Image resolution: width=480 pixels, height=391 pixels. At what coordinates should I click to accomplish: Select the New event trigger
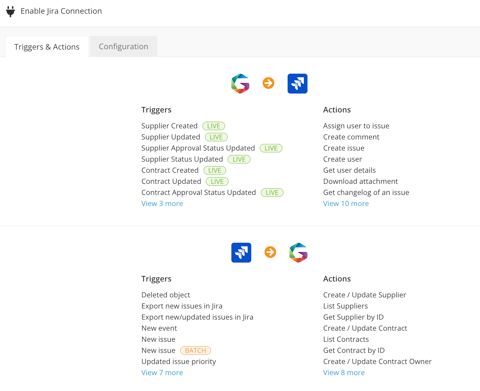[159, 328]
